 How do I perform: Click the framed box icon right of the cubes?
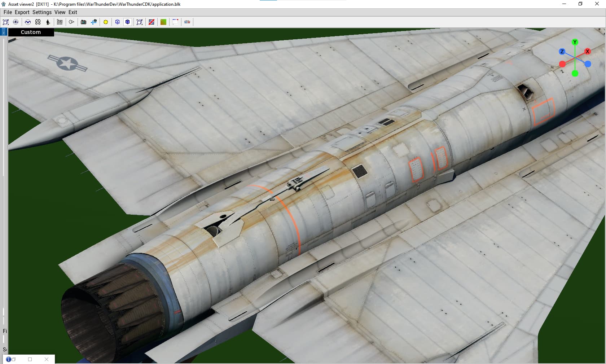140,22
